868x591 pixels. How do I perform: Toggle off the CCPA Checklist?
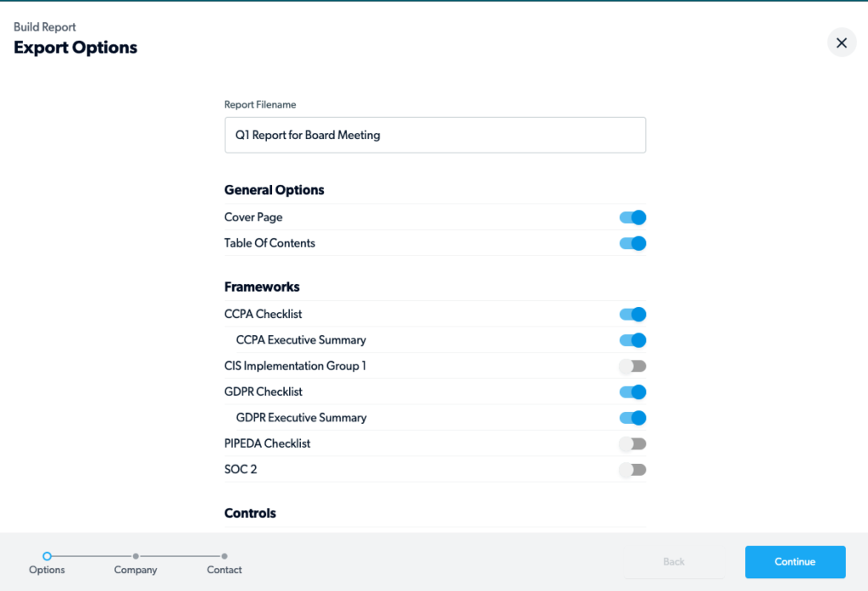[632, 314]
